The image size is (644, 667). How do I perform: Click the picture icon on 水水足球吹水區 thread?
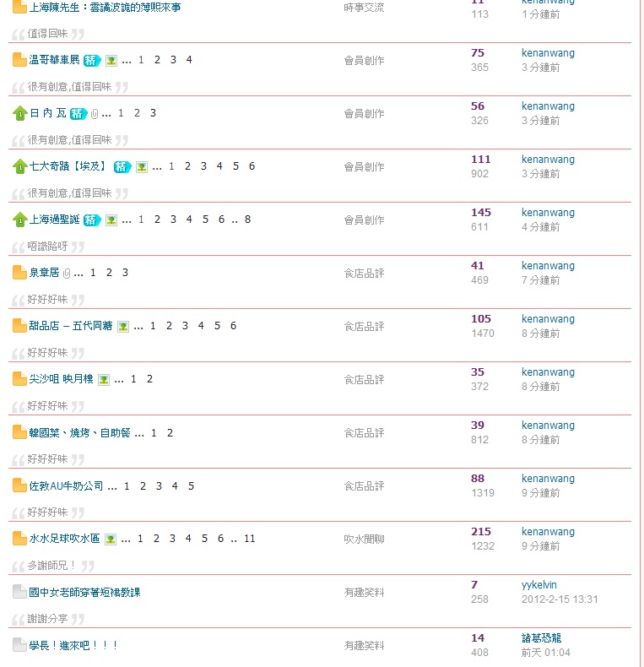click(x=111, y=539)
